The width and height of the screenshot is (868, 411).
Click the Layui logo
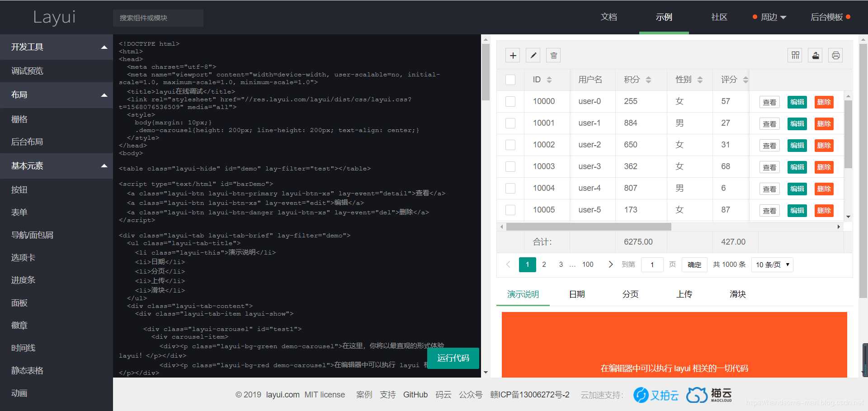tap(54, 17)
